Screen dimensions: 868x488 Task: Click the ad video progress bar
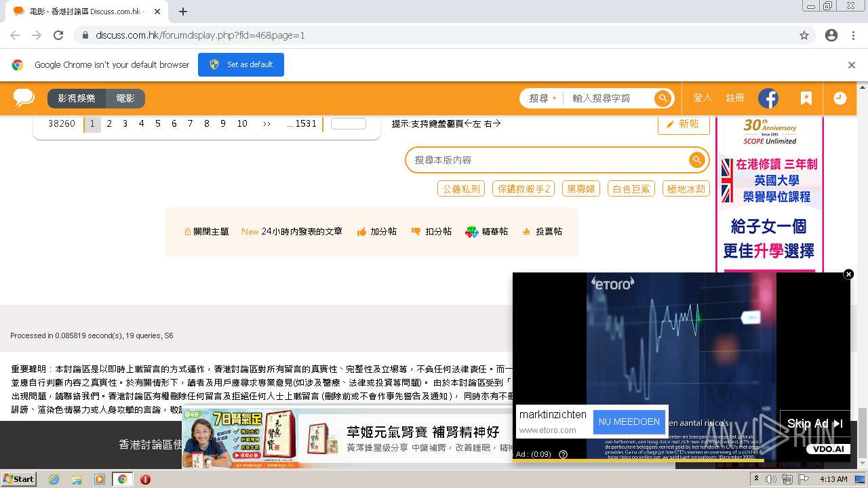click(681, 461)
